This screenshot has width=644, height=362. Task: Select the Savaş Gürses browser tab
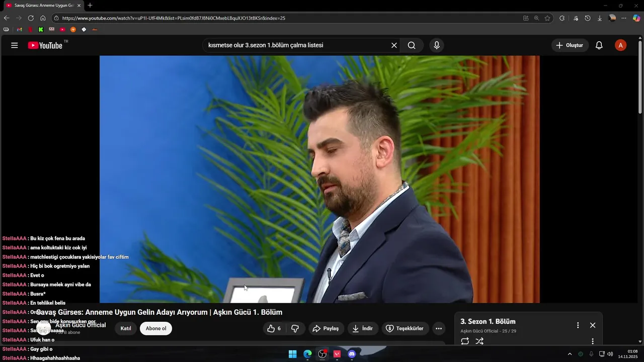pyautogui.click(x=44, y=6)
